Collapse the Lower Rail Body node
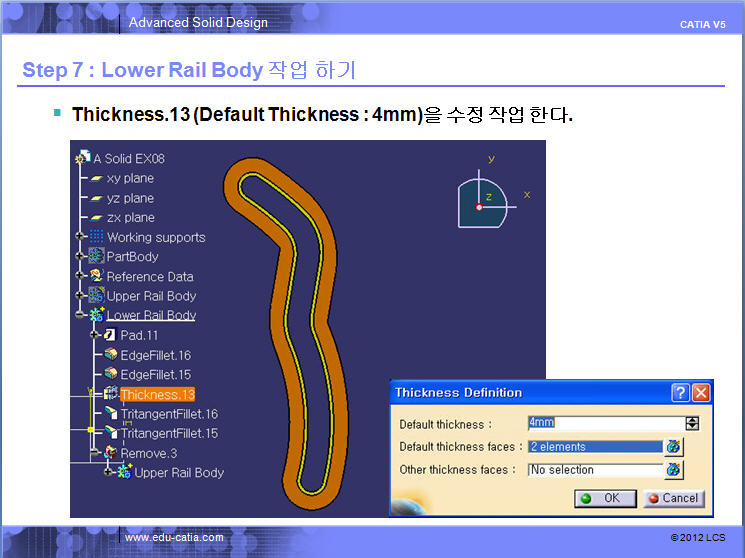 tap(81, 315)
